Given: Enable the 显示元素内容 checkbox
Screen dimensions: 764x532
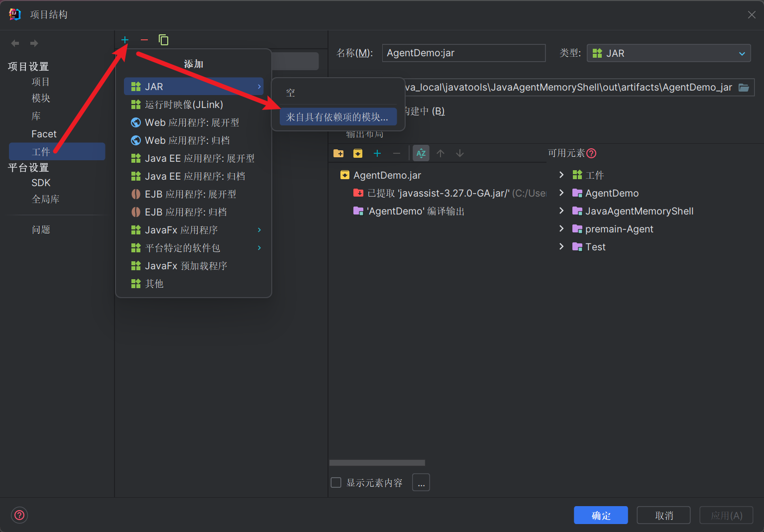Looking at the screenshot, I should coord(336,483).
